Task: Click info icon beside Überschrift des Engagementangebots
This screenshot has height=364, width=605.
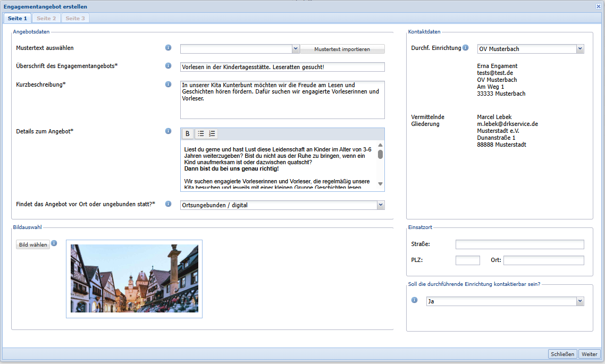Action: (x=169, y=66)
